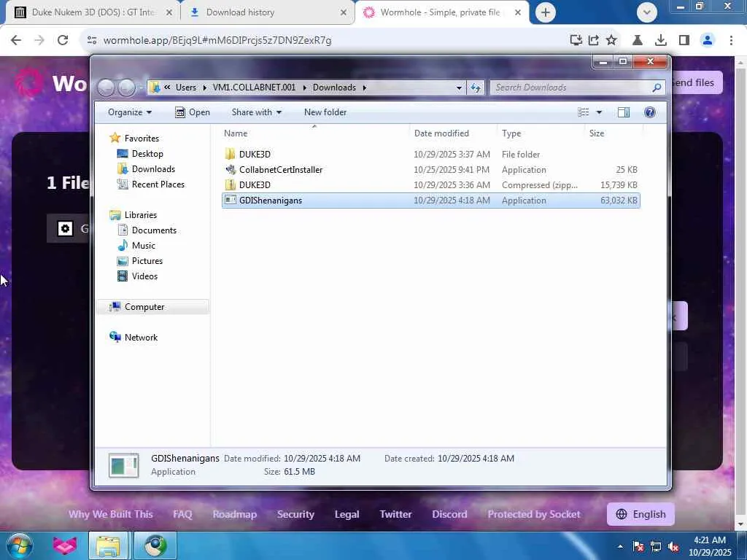Click site information icon beside URL
The height and width of the screenshot is (560, 747).
click(92, 41)
